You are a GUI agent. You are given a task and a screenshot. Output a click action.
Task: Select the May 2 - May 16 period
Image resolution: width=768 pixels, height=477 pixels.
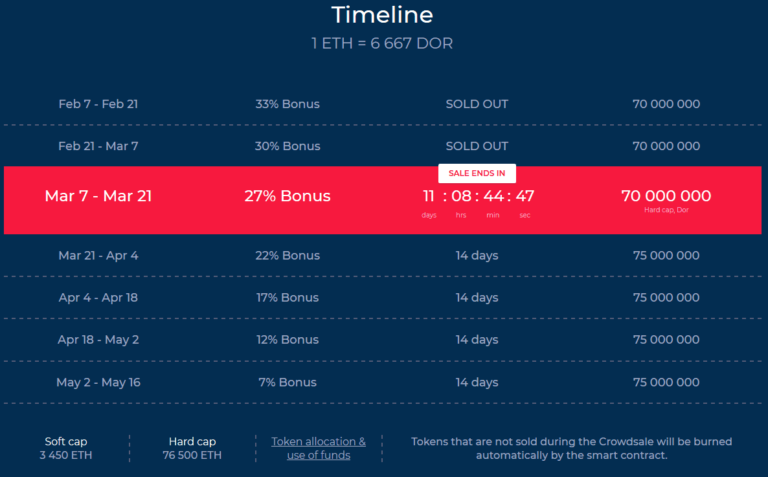[98, 382]
